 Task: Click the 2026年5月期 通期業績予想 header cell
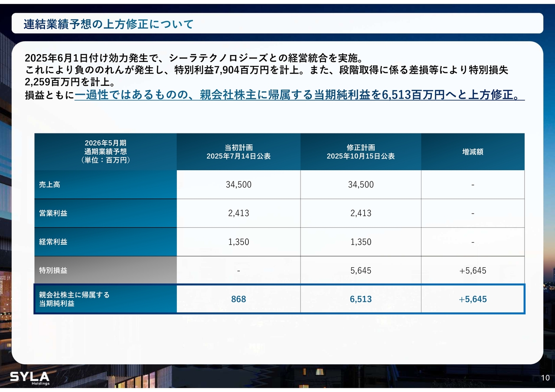[x=105, y=152]
